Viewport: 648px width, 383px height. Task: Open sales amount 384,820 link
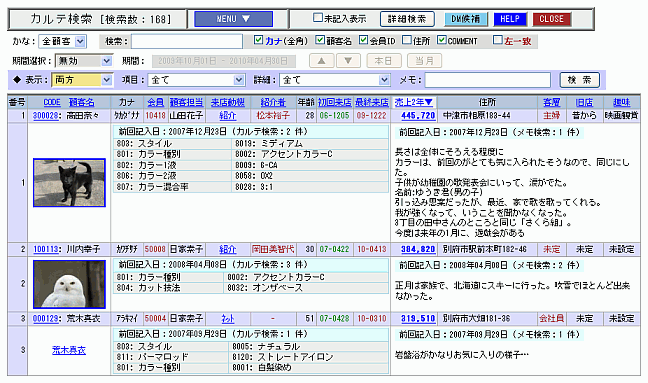(418, 249)
